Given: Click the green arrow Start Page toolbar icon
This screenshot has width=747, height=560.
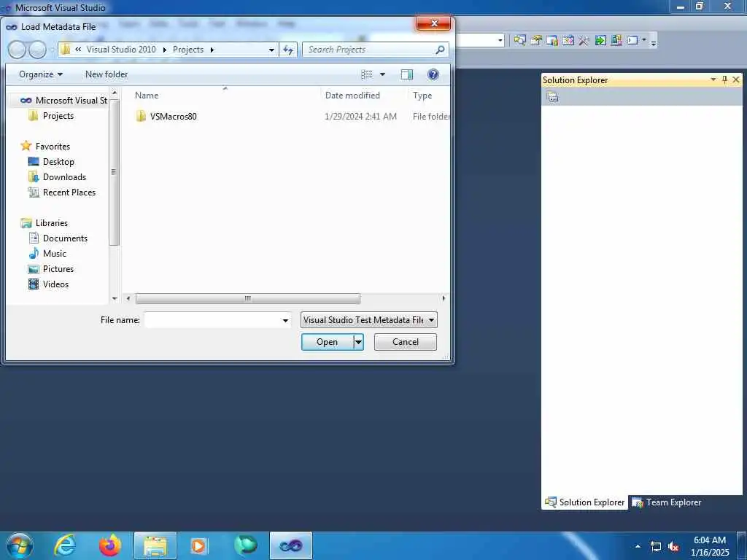Looking at the screenshot, I should click(600, 41).
